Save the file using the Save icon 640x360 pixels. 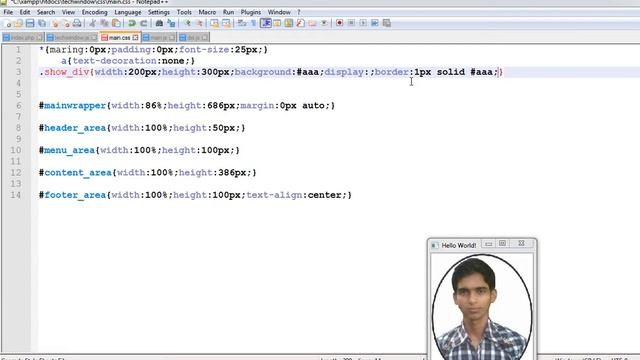click(30, 23)
